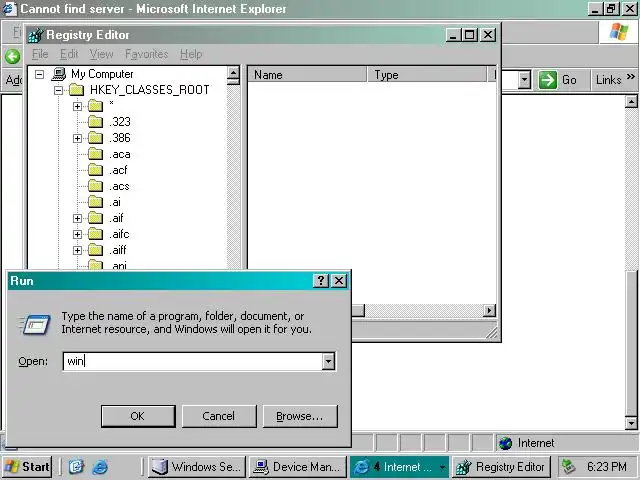This screenshot has width=640, height=480.
Task: Click the 6:23 PM clock
Action: coord(607,467)
